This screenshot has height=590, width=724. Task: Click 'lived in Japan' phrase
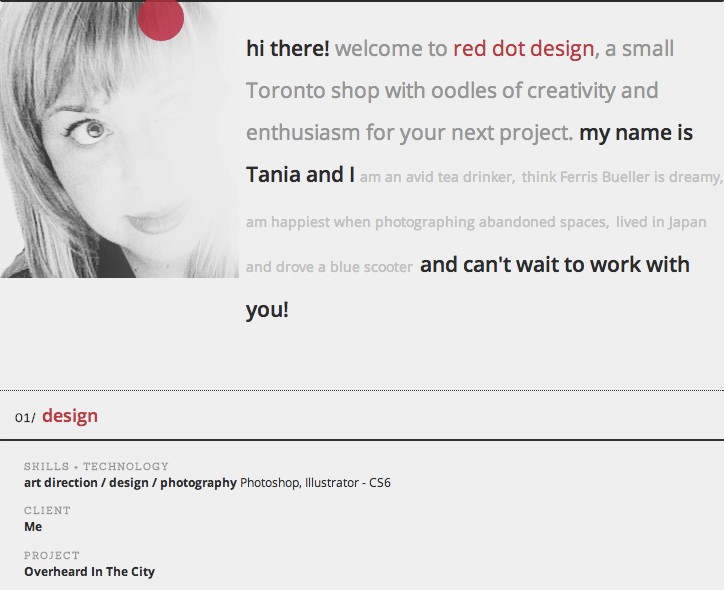point(661,223)
